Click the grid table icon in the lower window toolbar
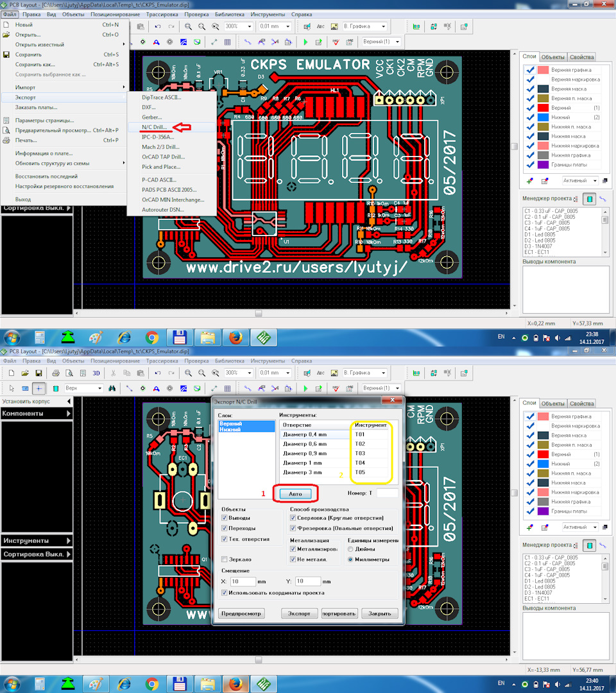616x693 pixels. point(228,388)
